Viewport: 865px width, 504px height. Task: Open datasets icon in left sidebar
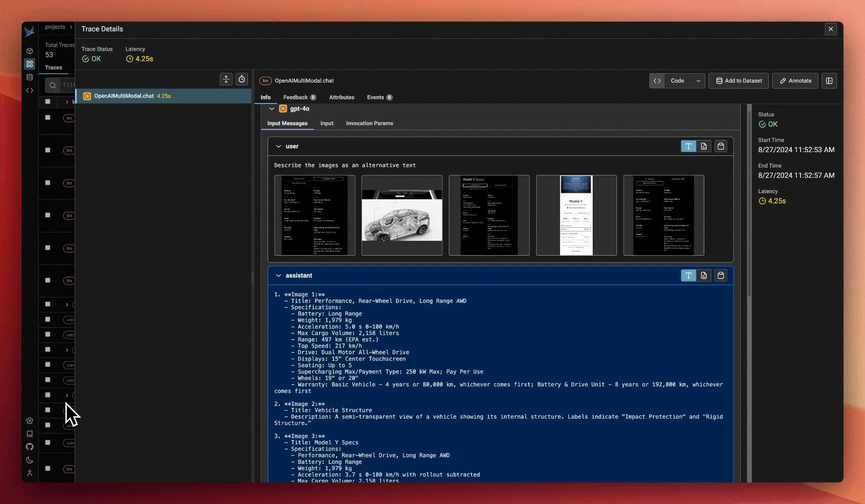click(x=29, y=77)
